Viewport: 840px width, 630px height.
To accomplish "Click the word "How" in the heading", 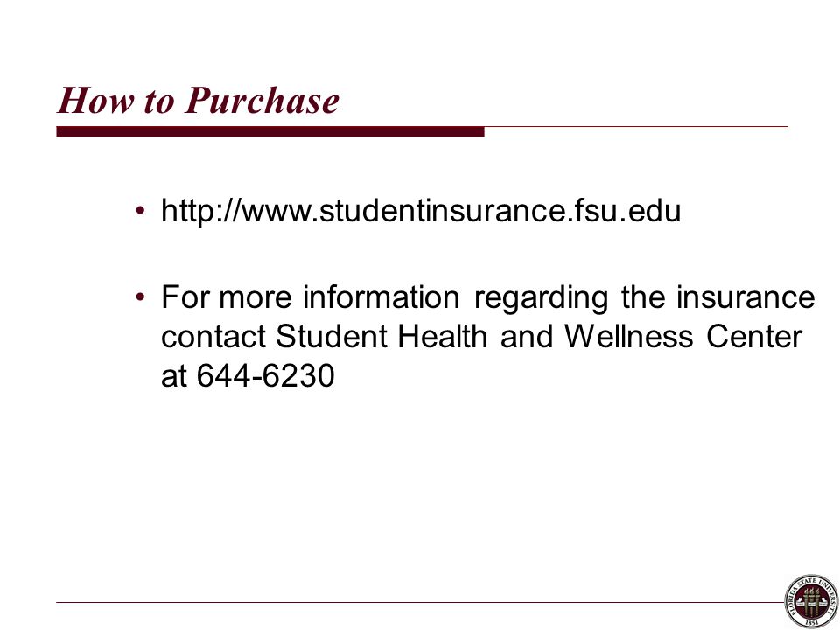I will tap(96, 100).
